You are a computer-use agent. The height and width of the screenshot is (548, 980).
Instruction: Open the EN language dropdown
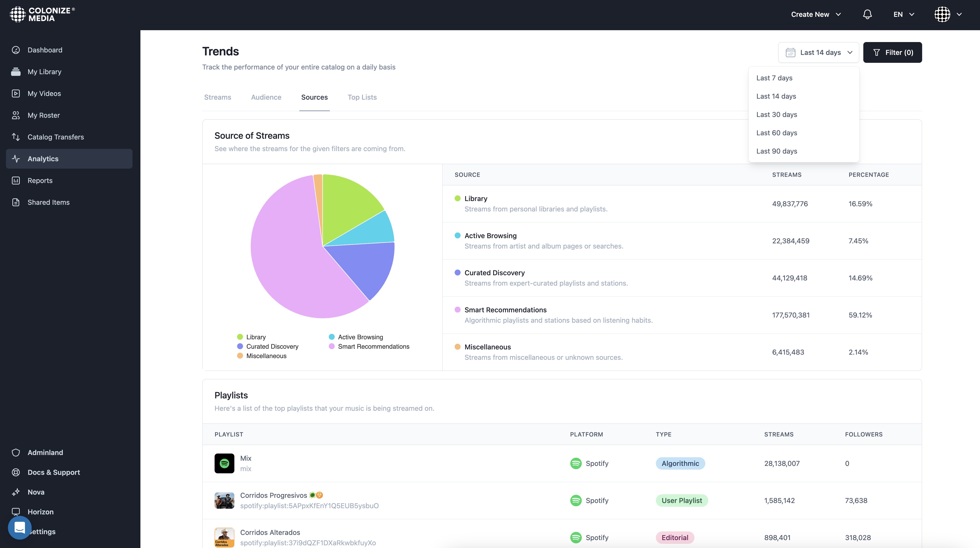904,14
